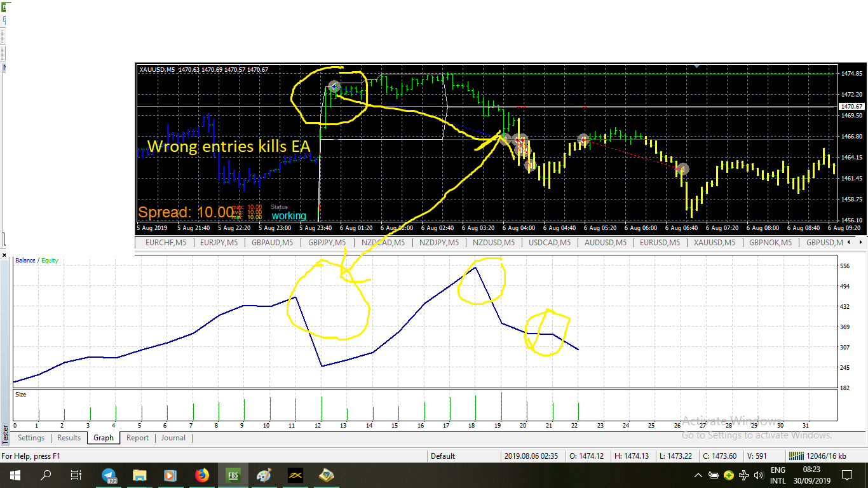Open the Tester Report tab

pyautogui.click(x=137, y=438)
